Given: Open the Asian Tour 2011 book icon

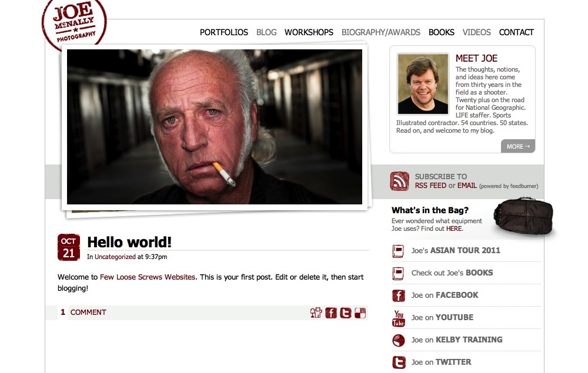Looking at the screenshot, I should pyautogui.click(x=398, y=251).
